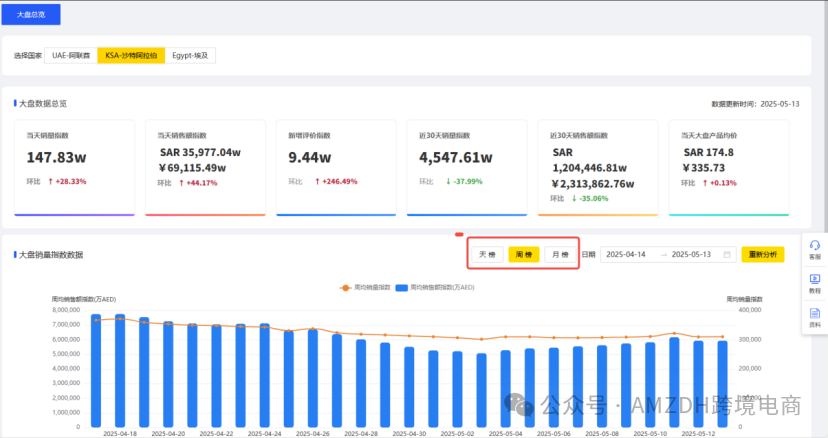Viewport: 828px width, 438px height.
Task: Click the 当天大盘产品均价 card
Action: tap(728, 167)
